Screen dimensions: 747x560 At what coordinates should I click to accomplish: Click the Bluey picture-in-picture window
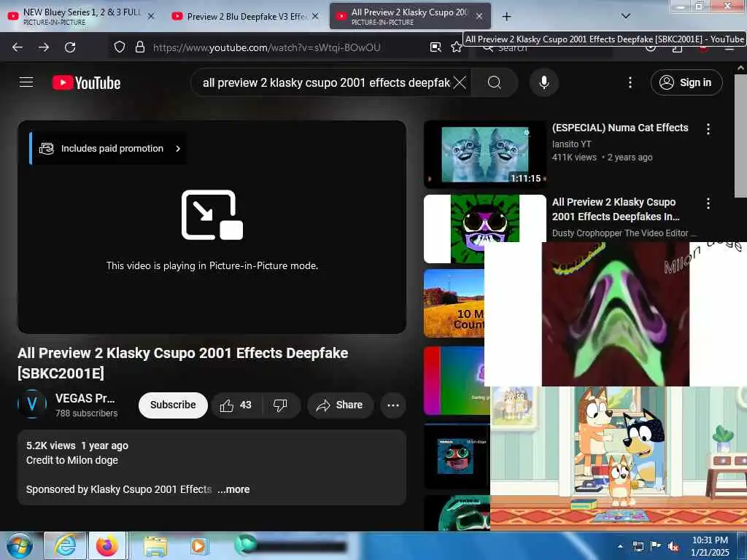tap(619, 459)
